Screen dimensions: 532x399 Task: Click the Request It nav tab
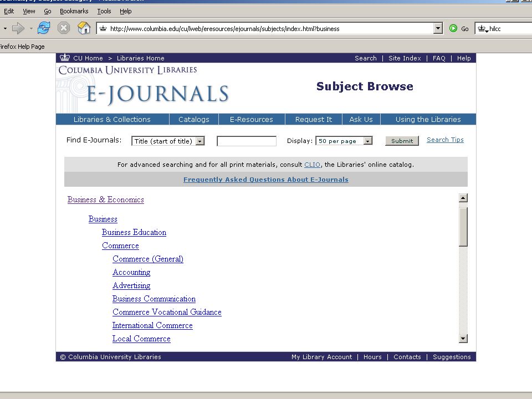pos(314,120)
